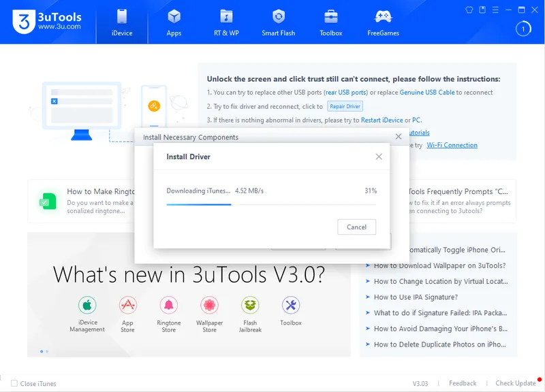This screenshot has height=392, width=545.
Task: Open the download tasks counter circle
Action: coord(523,29)
